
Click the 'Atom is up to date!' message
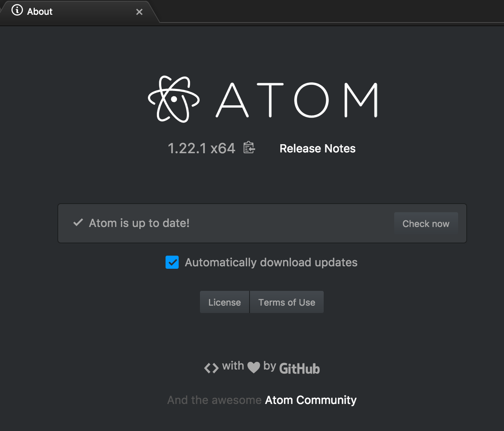139,223
